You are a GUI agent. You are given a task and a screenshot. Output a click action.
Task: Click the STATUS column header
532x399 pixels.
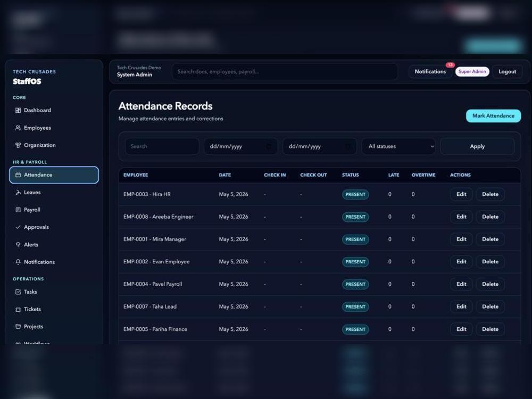click(x=350, y=175)
